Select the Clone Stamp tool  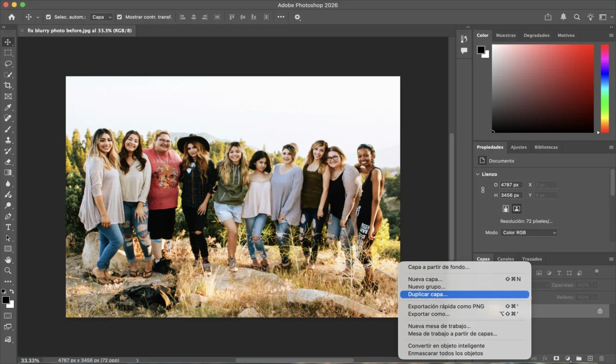click(8, 140)
